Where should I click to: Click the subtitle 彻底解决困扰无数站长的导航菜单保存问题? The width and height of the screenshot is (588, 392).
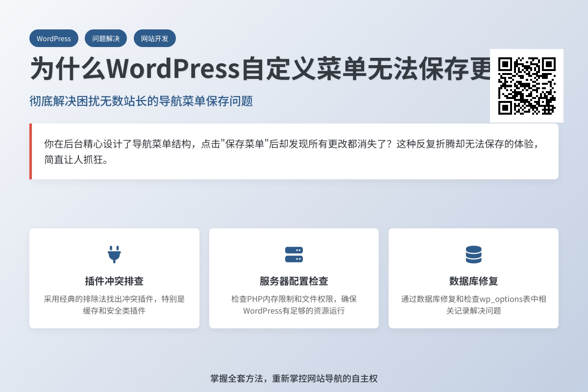coord(141,101)
